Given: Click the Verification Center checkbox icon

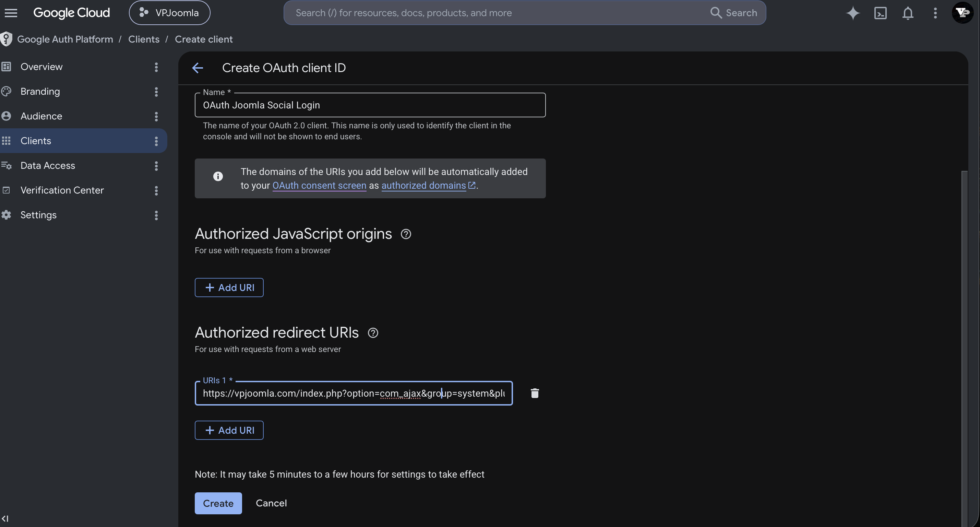Looking at the screenshot, I should 6,190.
